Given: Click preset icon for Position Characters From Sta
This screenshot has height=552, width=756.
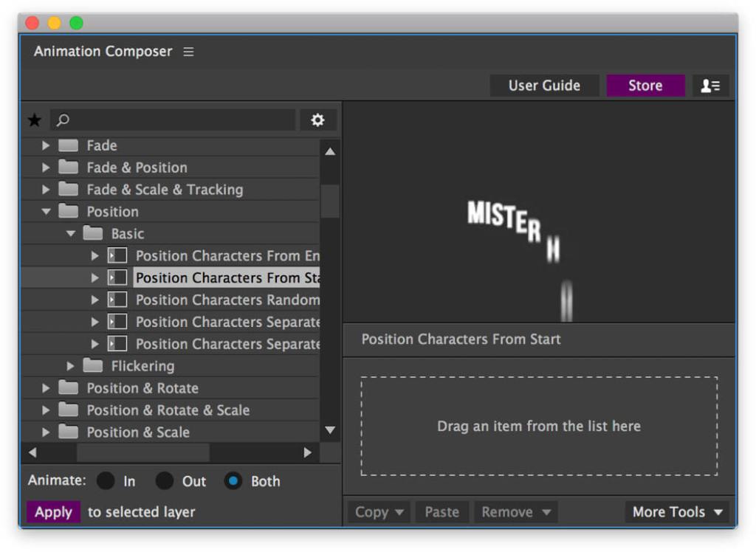Looking at the screenshot, I should pyautogui.click(x=117, y=277).
